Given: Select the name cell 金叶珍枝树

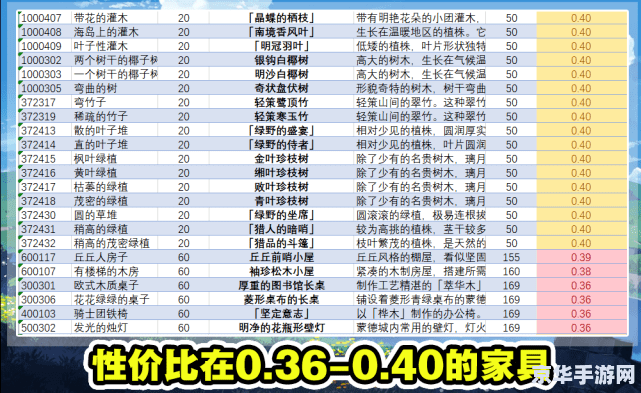Looking at the screenshot, I should coord(281,159).
